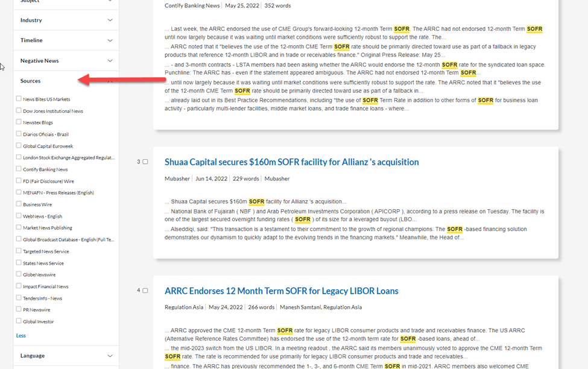Open ARRC Endorses 12 Month Term SOFR article

[x=281, y=291]
